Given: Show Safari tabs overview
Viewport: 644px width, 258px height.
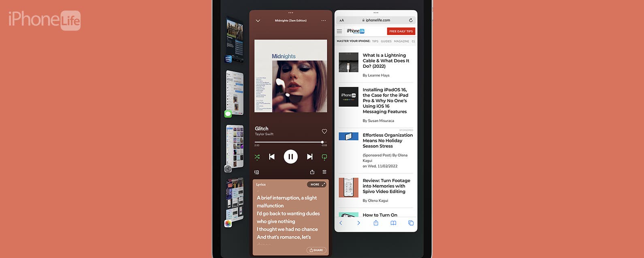Looking at the screenshot, I should (x=411, y=223).
